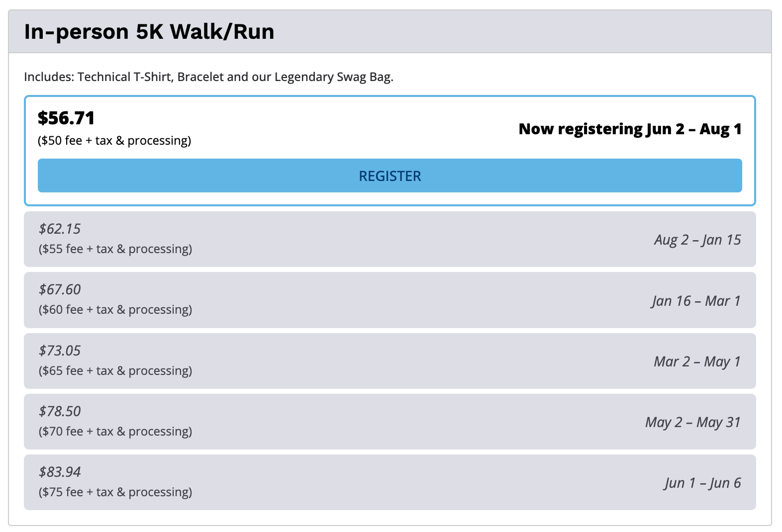Click the Mar 2 – May 1 date range

(x=697, y=361)
